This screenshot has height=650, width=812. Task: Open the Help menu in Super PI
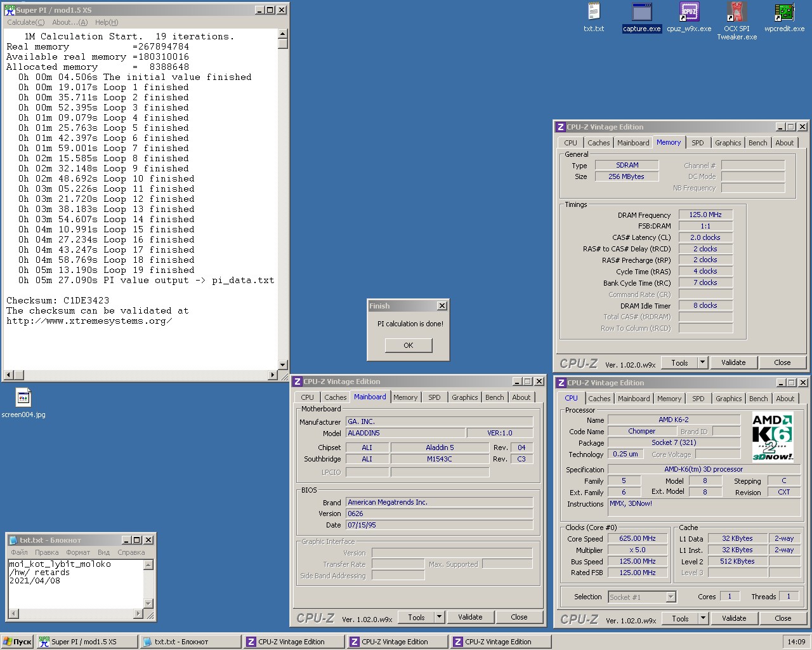coord(107,22)
